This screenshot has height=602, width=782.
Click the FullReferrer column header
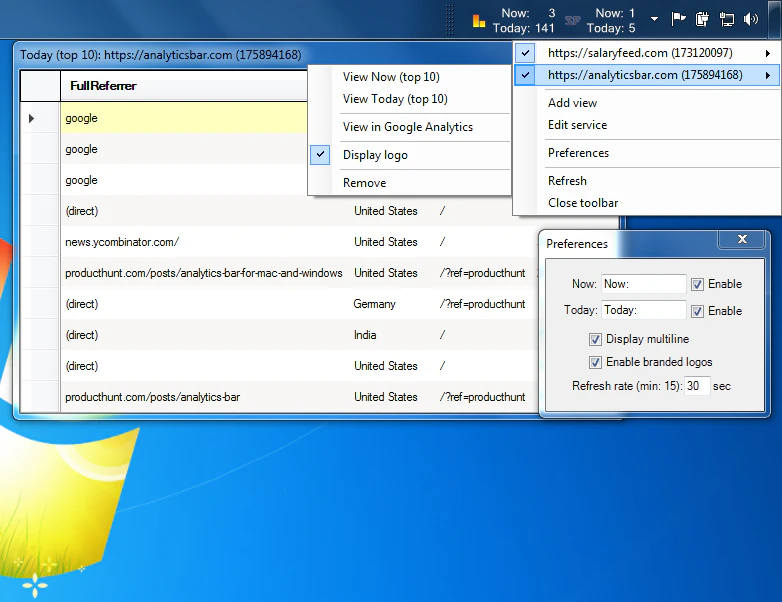[184, 86]
